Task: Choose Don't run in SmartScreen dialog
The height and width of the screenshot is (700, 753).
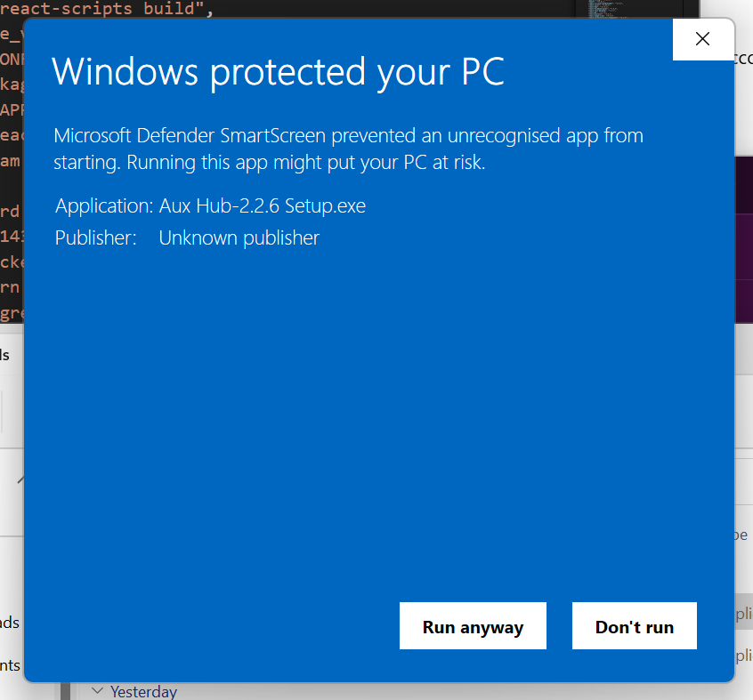Action: pos(635,625)
